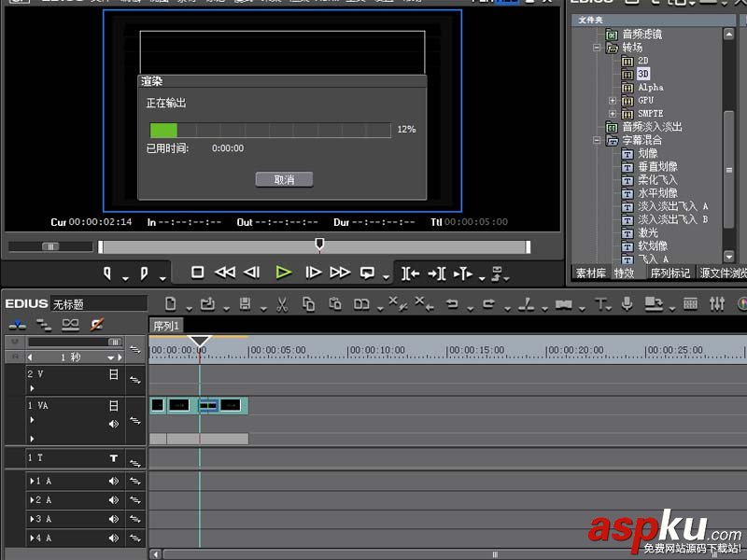Click the player position slider marker
The width and height of the screenshot is (747, 560).
(x=319, y=245)
